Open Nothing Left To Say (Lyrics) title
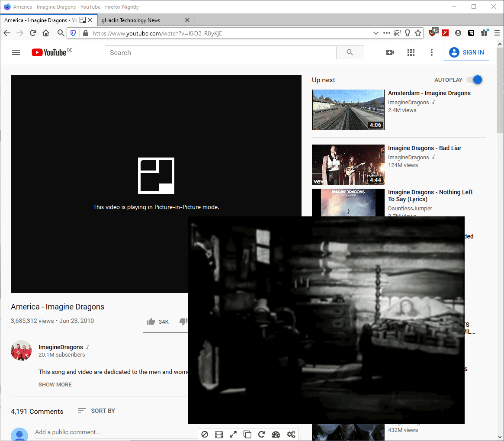This screenshot has width=504, height=441. pyautogui.click(x=430, y=196)
